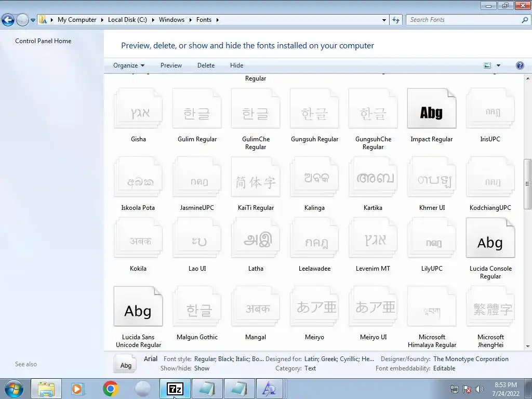Expand the view options dropdown arrow
The width and height of the screenshot is (532, 399).
tap(498, 65)
